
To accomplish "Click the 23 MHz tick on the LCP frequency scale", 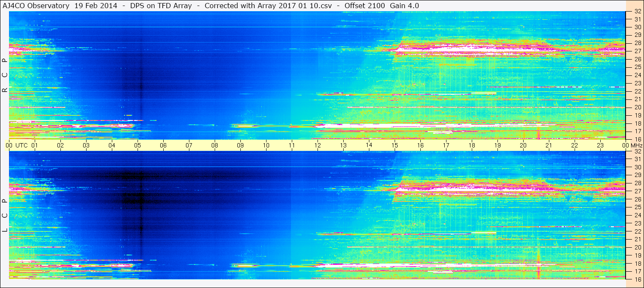I will [x=638, y=223].
